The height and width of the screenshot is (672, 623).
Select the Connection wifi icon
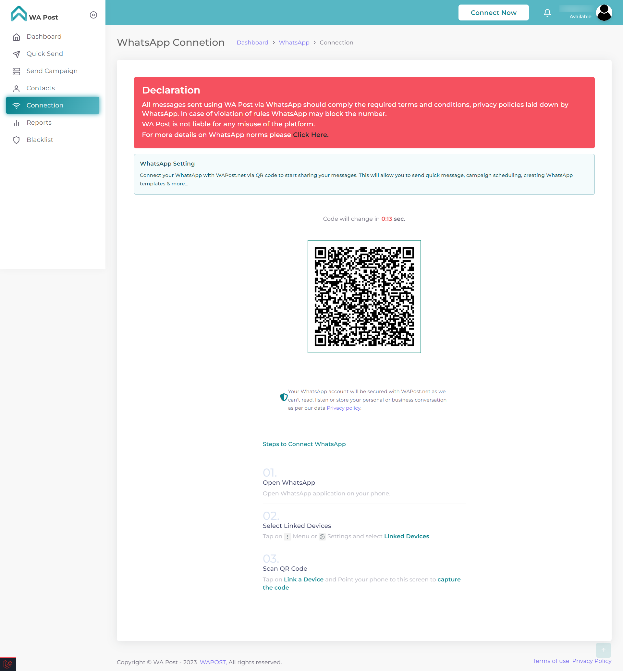(x=17, y=105)
